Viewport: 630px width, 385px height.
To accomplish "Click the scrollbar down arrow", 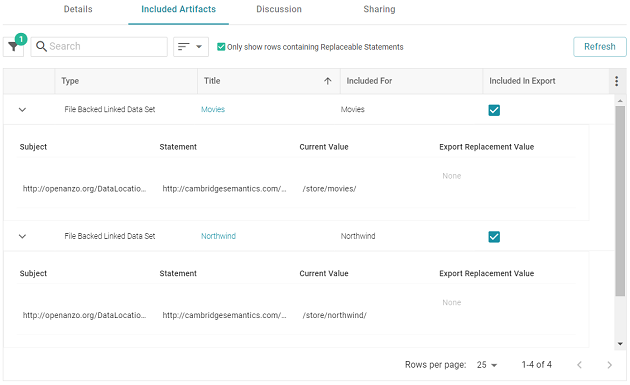I will pos(620,344).
